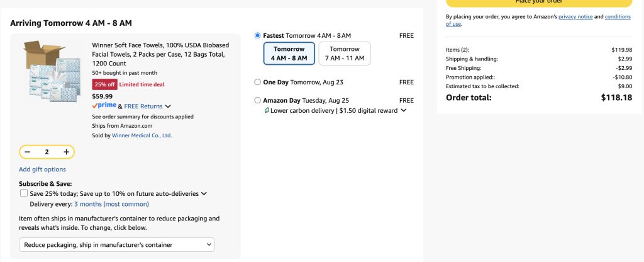
Task: Click the lower carbon delivery leaf icon
Action: pyautogui.click(x=267, y=110)
